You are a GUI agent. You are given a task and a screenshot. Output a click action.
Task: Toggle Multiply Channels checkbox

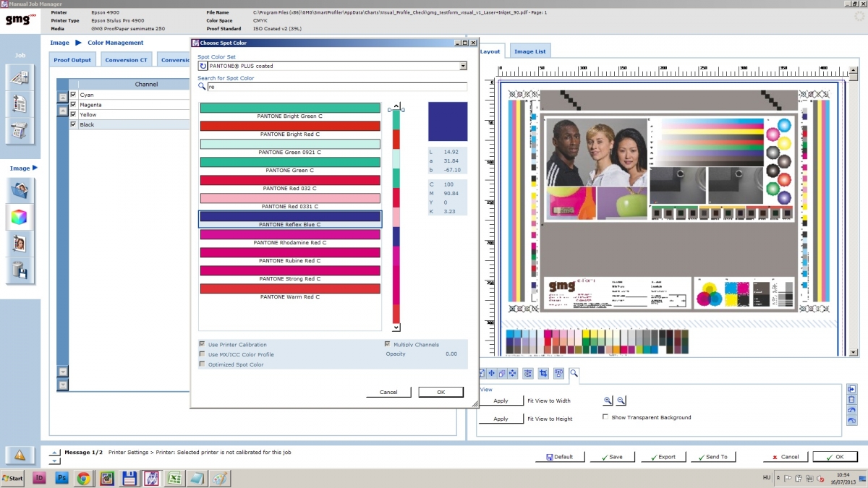(x=388, y=344)
